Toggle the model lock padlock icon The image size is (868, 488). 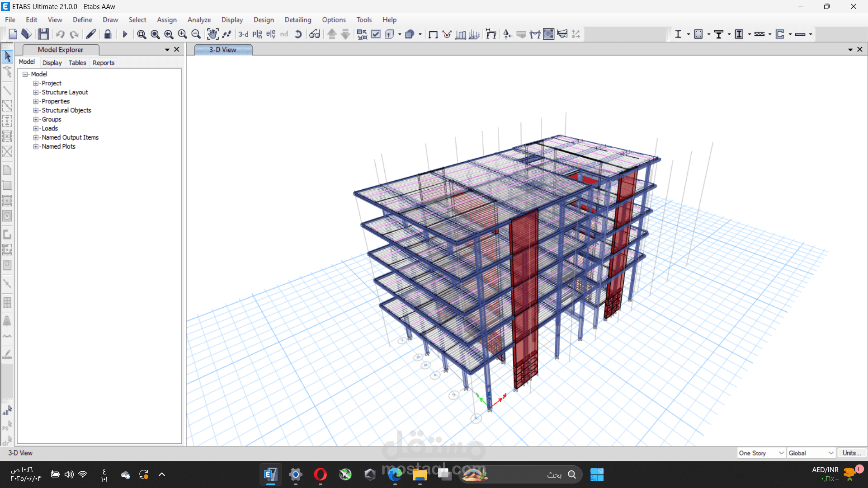[108, 34]
